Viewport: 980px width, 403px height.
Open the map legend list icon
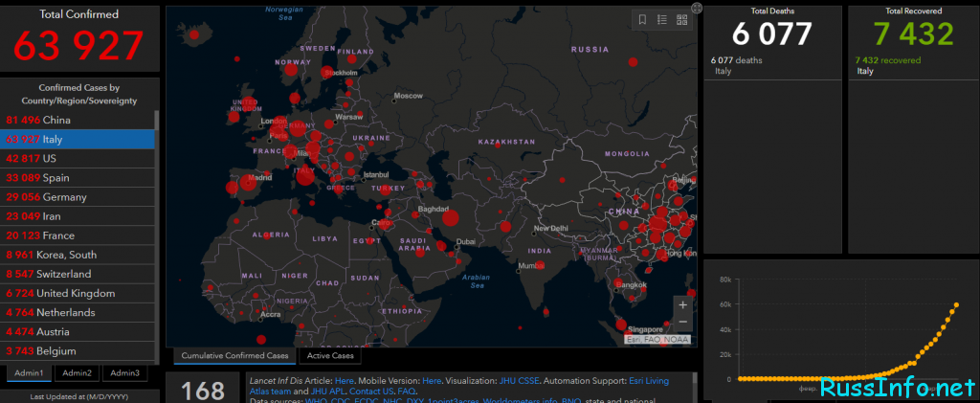coord(662,20)
